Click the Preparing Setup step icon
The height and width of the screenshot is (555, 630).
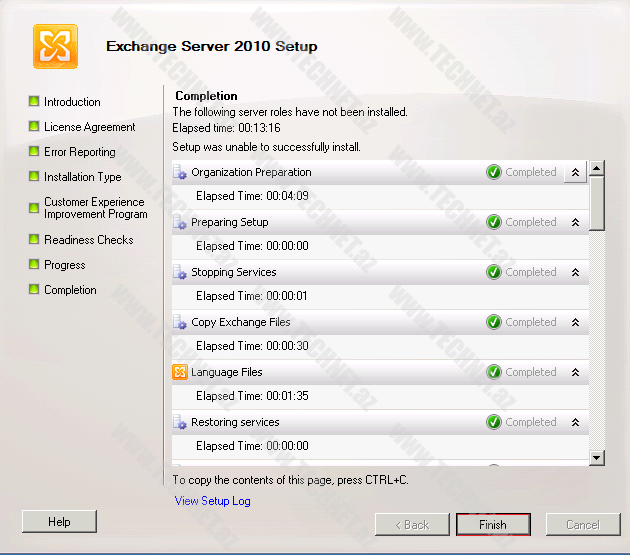(x=180, y=222)
